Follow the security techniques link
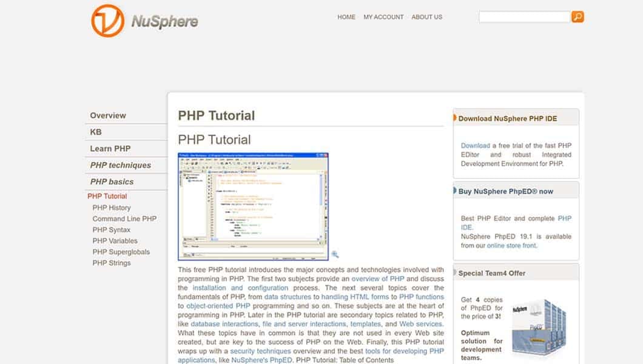643x364 pixels. (260, 351)
